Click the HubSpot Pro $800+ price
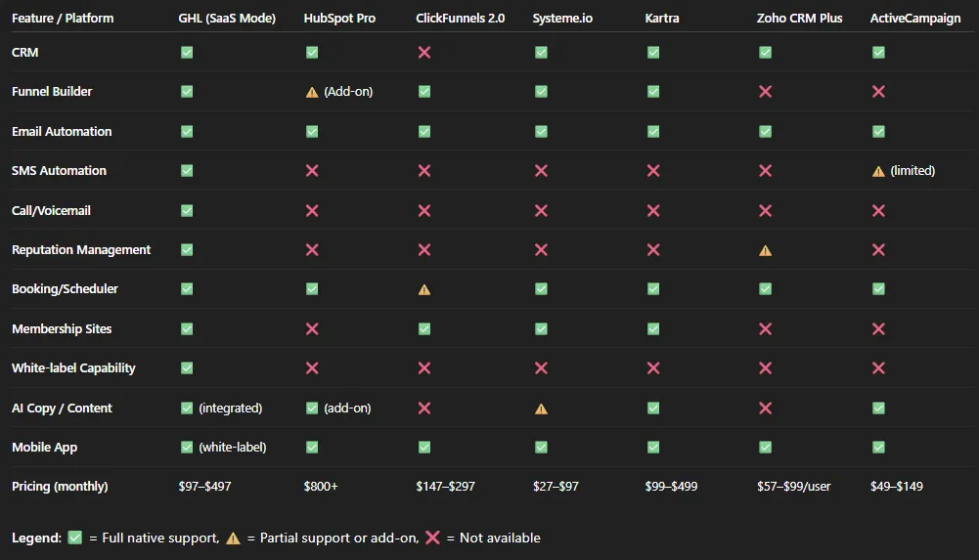 (320, 487)
